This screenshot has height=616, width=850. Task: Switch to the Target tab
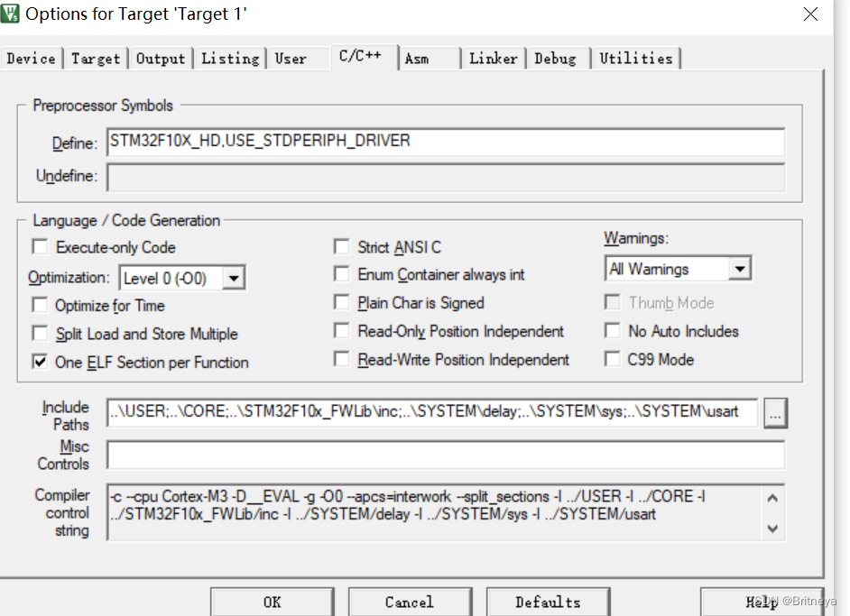[x=96, y=59]
